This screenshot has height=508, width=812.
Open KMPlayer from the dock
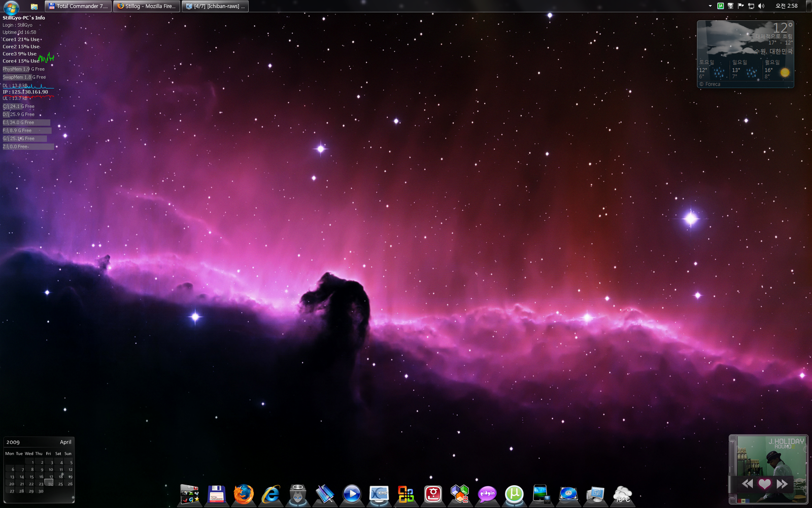pyautogui.click(x=379, y=494)
